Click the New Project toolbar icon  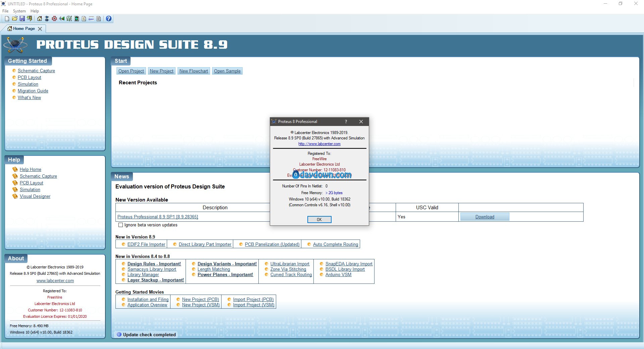coord(7,18)
